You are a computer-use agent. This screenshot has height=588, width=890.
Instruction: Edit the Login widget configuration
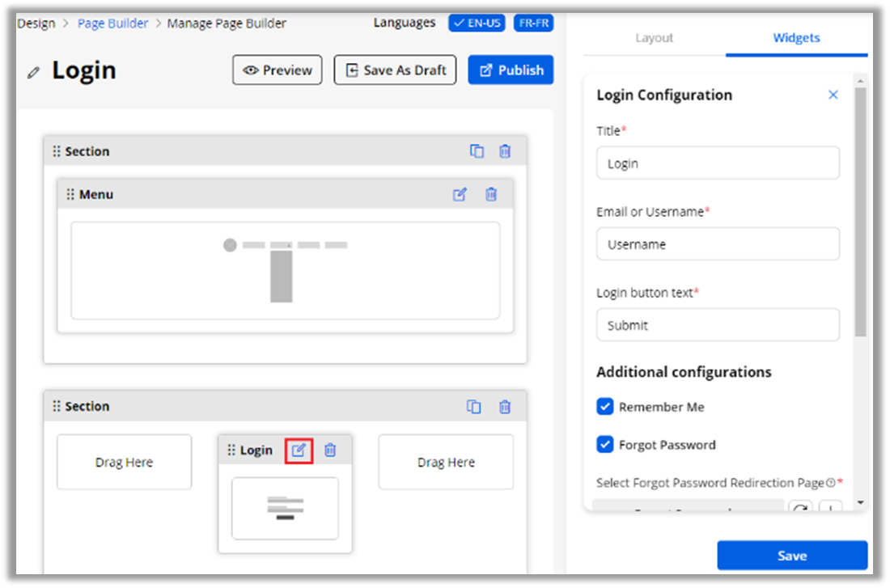point(299,451)
